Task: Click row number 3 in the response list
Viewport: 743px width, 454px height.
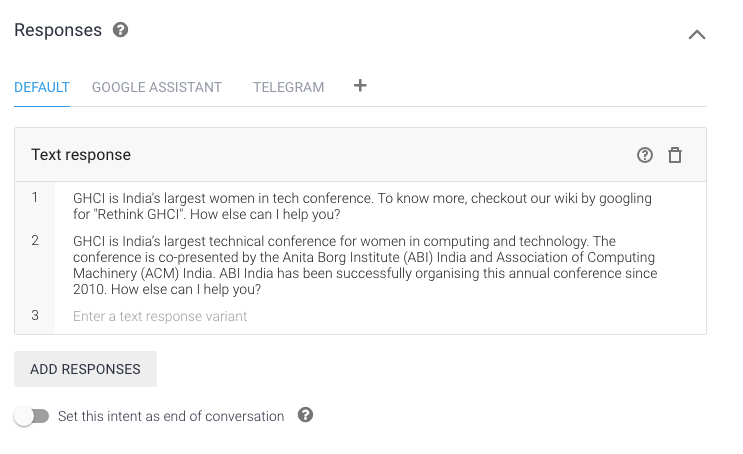Action: point(35,316)
